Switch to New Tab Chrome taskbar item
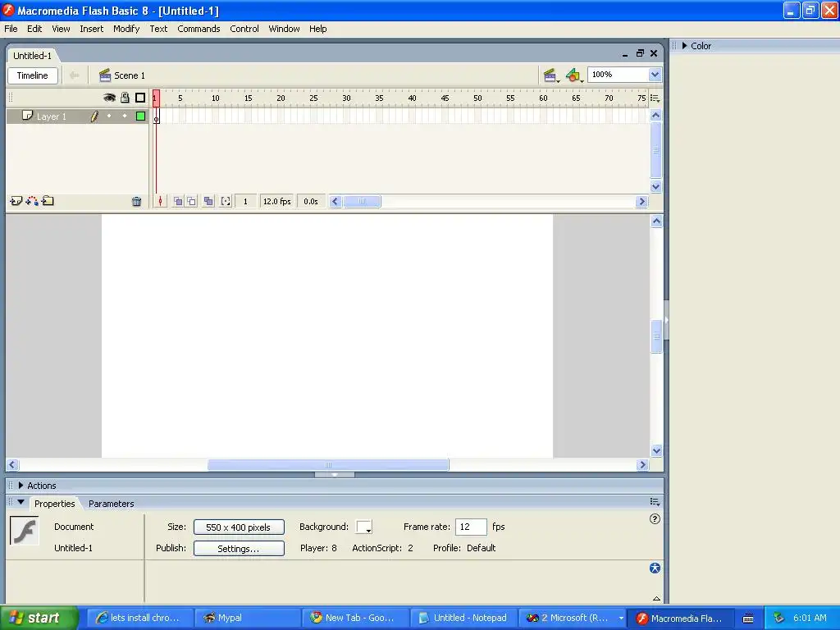Screen dimensions: 840x630 (x=356, y=618)
